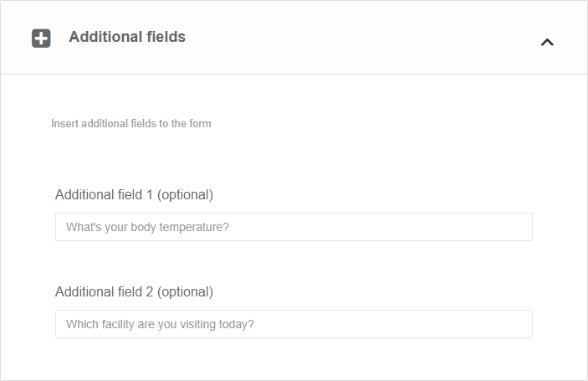588x381 pixels.
Task: Select the body temperature placeholder input
Action: tap(294, 227)
